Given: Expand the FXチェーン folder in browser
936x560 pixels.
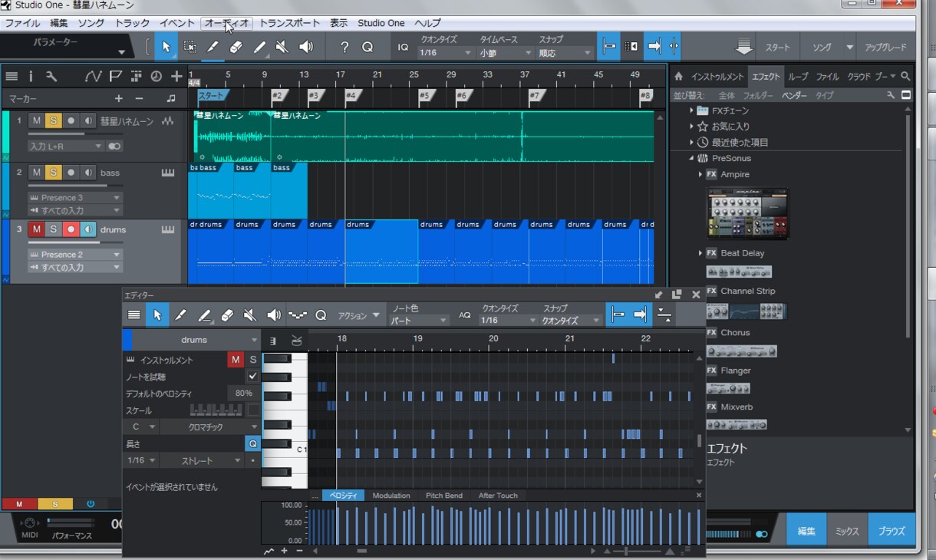Looking at the screenshot, I should (691, 110).
